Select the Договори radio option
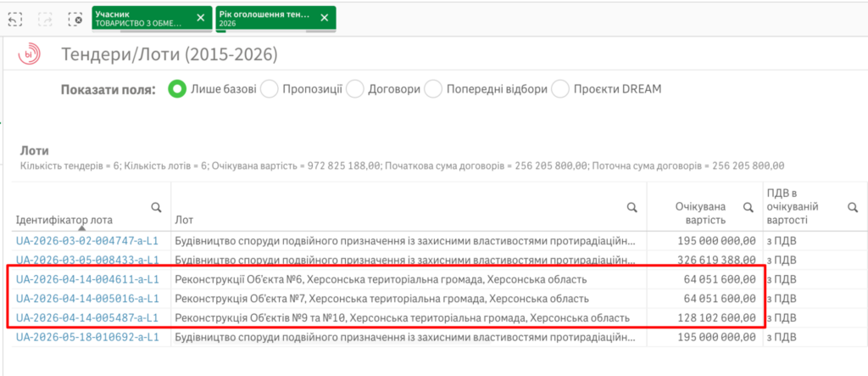Screen dimensions: 868x376 355,89
